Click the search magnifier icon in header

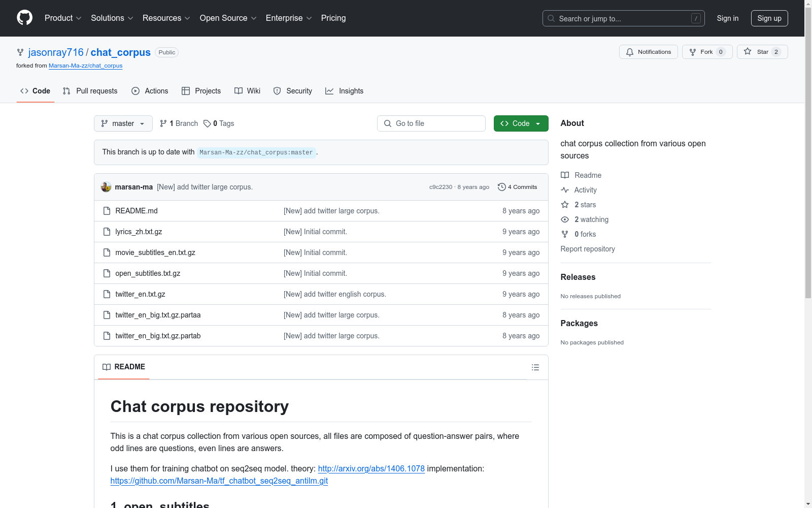point(551,18)
